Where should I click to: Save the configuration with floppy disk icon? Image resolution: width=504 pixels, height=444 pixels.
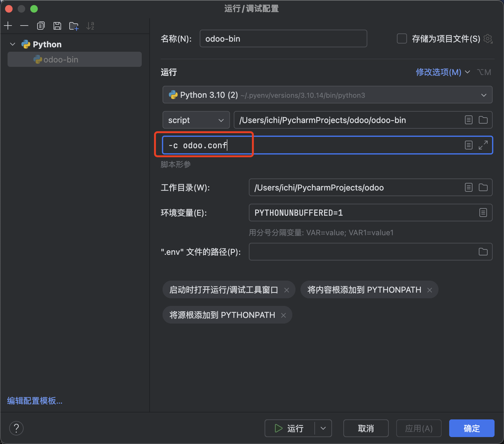pyautogui.click(x=57, y=26)
